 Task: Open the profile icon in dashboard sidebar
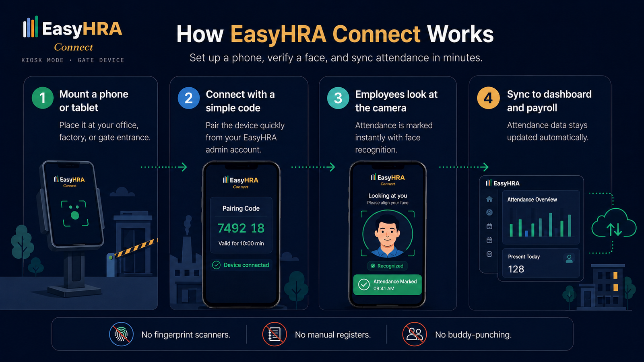click(489, 212)
